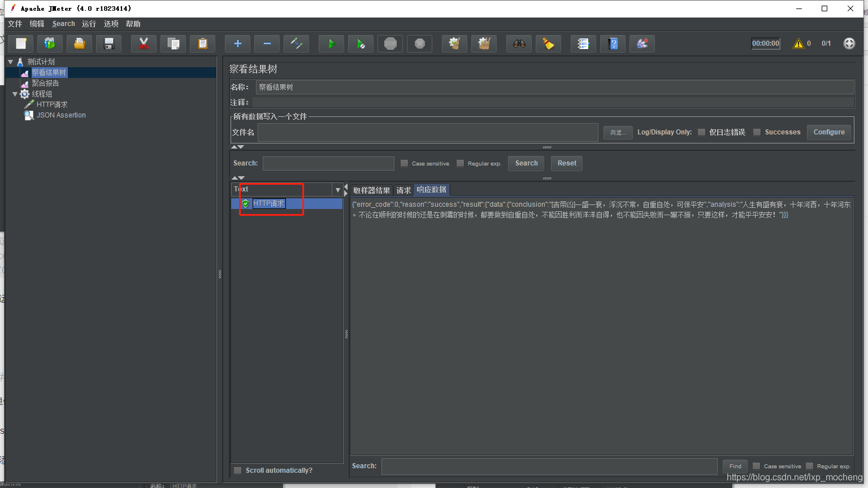
Task: Select HTTP请求 sampler in tree
Action: 52,104
